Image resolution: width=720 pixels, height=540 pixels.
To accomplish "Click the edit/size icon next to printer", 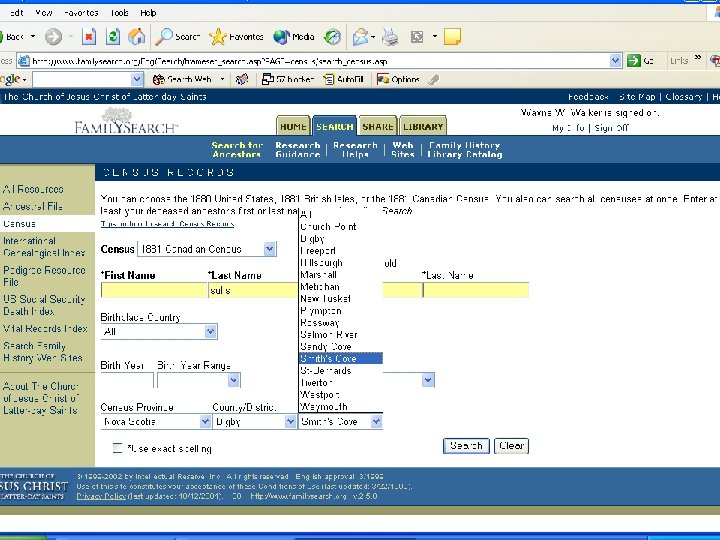I will pos(417,37).
